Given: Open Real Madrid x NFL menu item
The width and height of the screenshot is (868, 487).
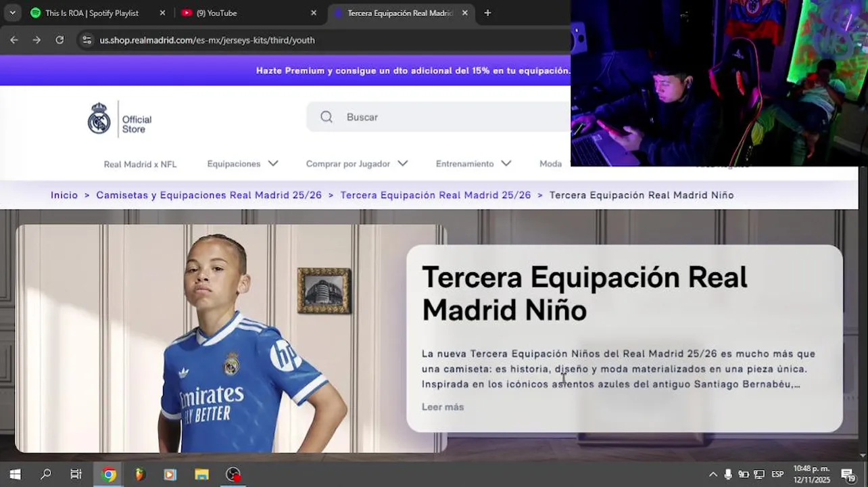Looking at the screenshot, I should coord(140,164).
